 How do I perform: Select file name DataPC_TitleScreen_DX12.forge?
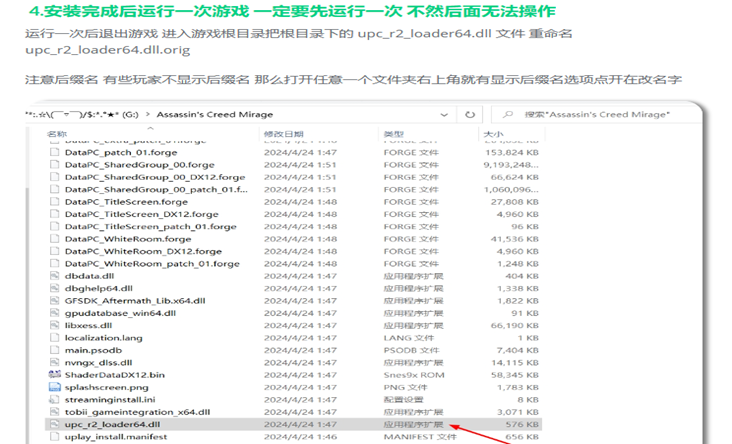[x=141, y=214]
